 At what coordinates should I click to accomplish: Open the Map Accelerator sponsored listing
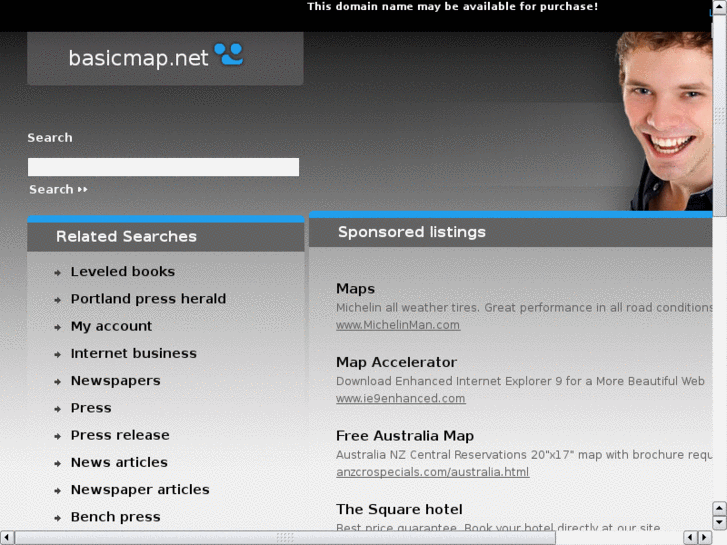[396, 362]
